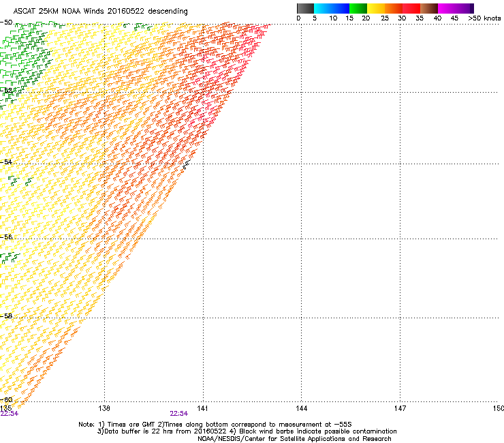
Task: Click the longitude label '144'
Action: tap(301, 408)
